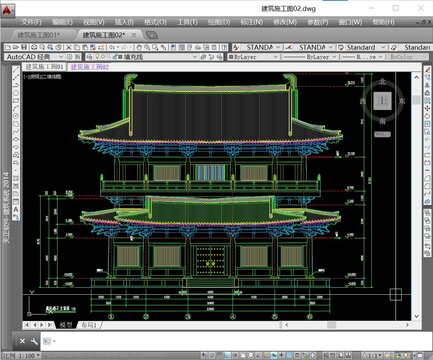
Task: Open the Layer Properties Manager icon
Action: [89, 57]
